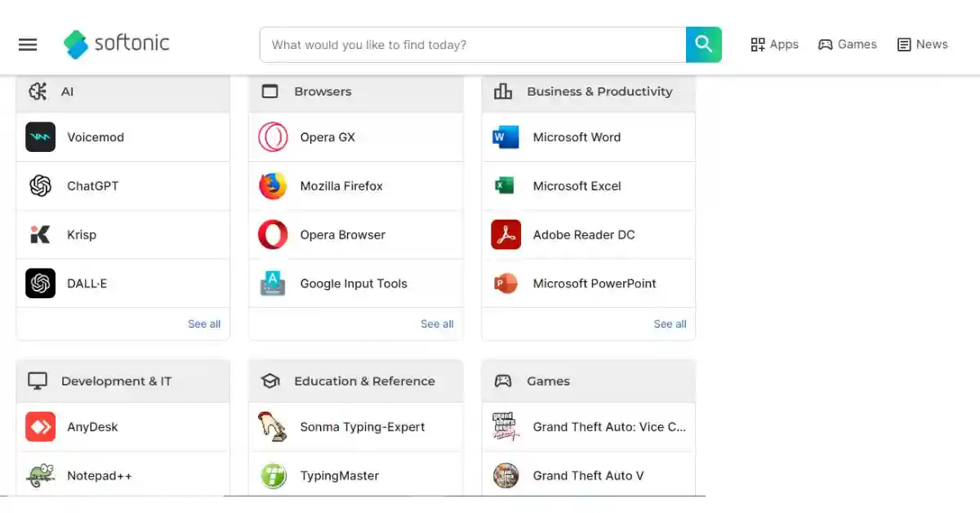This screenshot has height=513, width=980.
Task: Click the GTA Vice City thumbnail
Action: click(506, 427)
